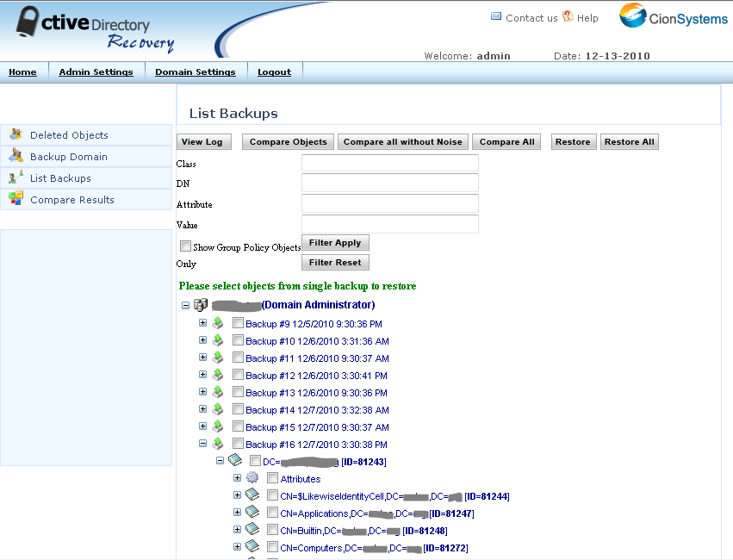Click the Help icon in header
The width and height of the screenshot is (733, 560).
(568, 16)
